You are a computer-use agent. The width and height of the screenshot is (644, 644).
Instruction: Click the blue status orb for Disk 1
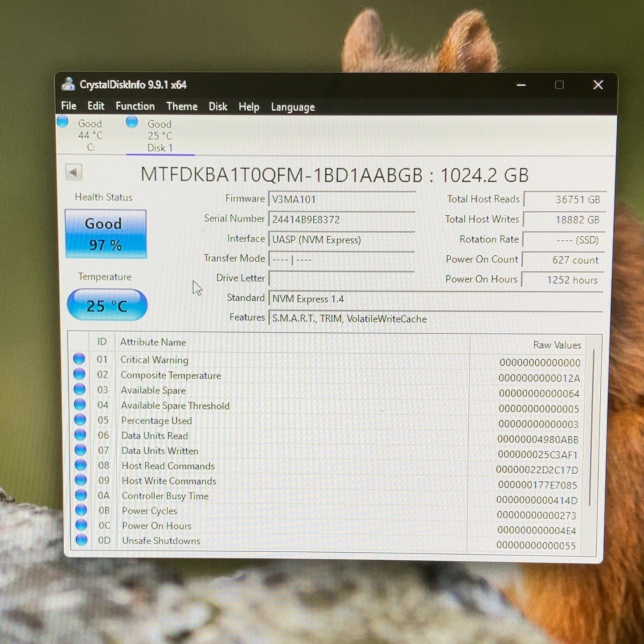point(132,122)
